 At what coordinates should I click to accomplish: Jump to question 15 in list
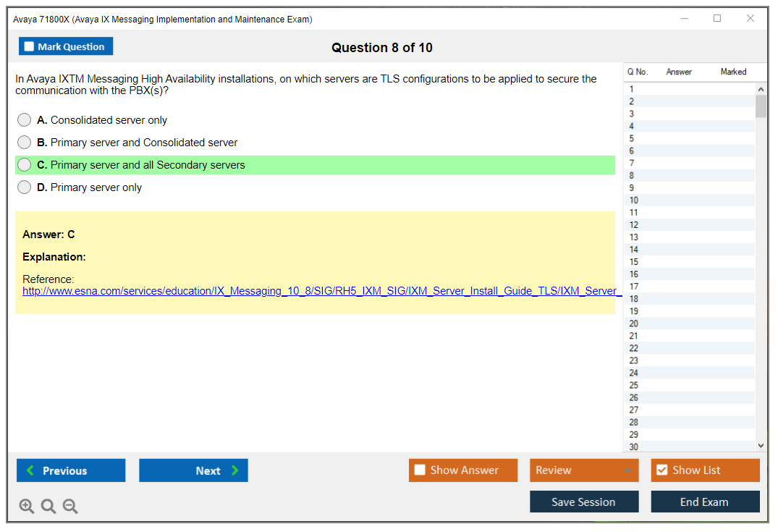634,262
